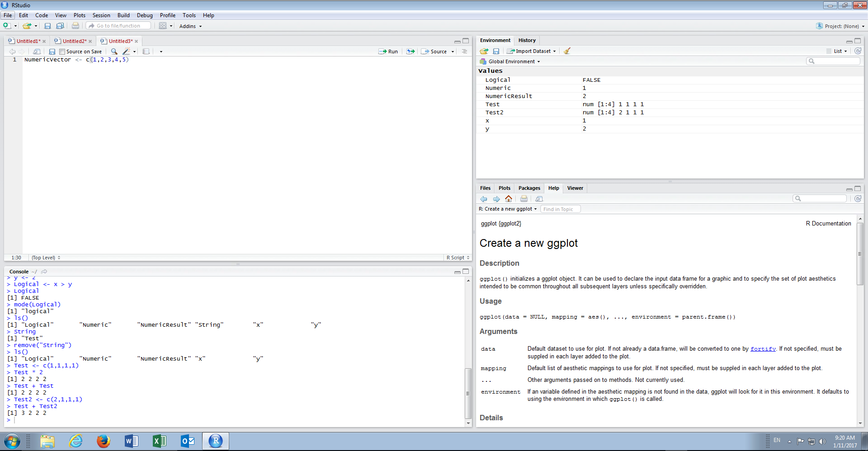868x451 pixels.
Task: Maximize the Console pane
Action: point(466,271)
